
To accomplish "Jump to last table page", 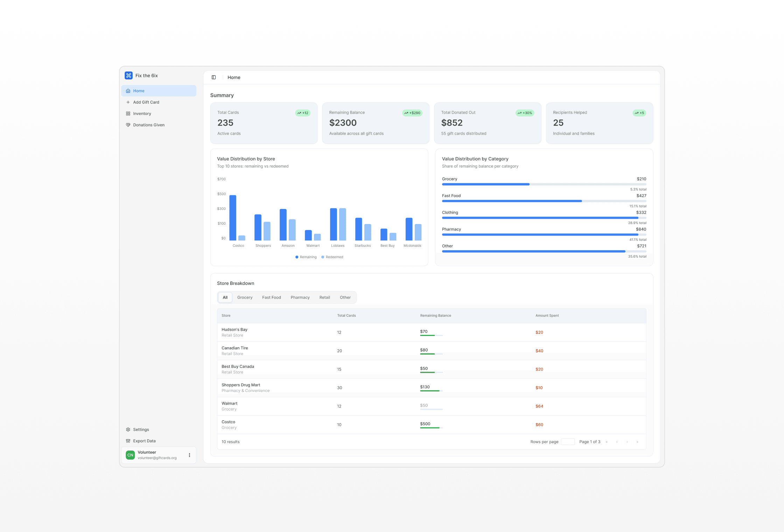I will tap(637, 442).
